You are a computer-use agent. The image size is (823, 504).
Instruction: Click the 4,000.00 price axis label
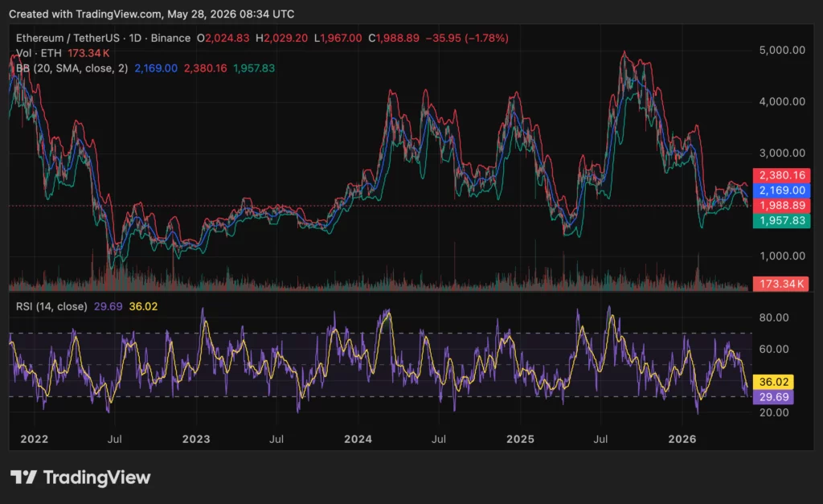(x=782, y=102)
